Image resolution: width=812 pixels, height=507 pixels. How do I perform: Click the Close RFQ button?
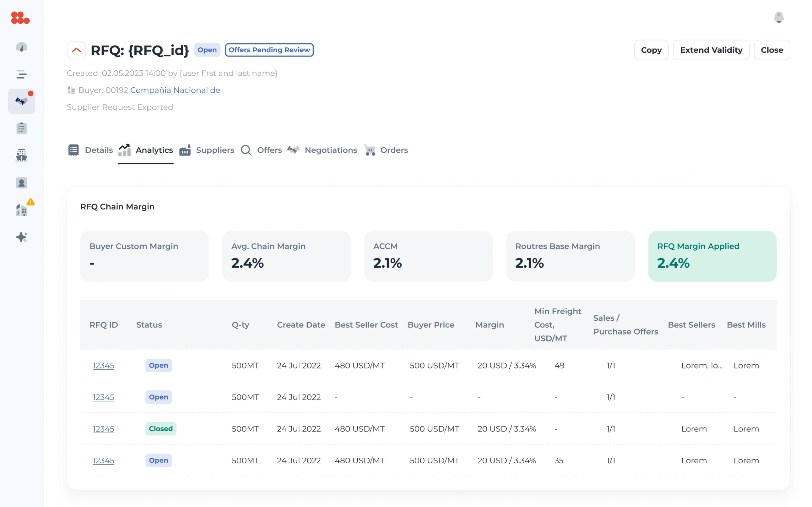click(x=772, y=50)
